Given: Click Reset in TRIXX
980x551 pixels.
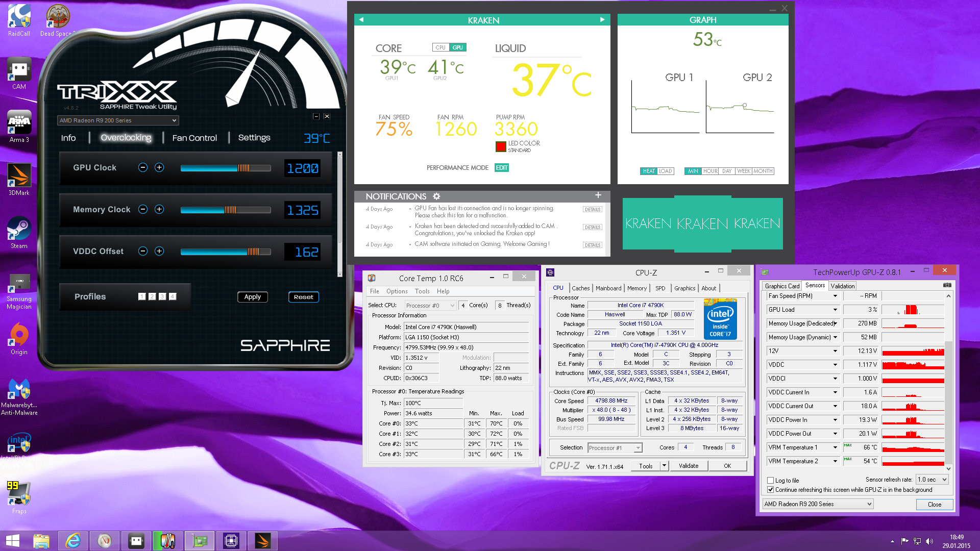Looking at the screenshot, I should pyautogui.click(x=304, y=297).
